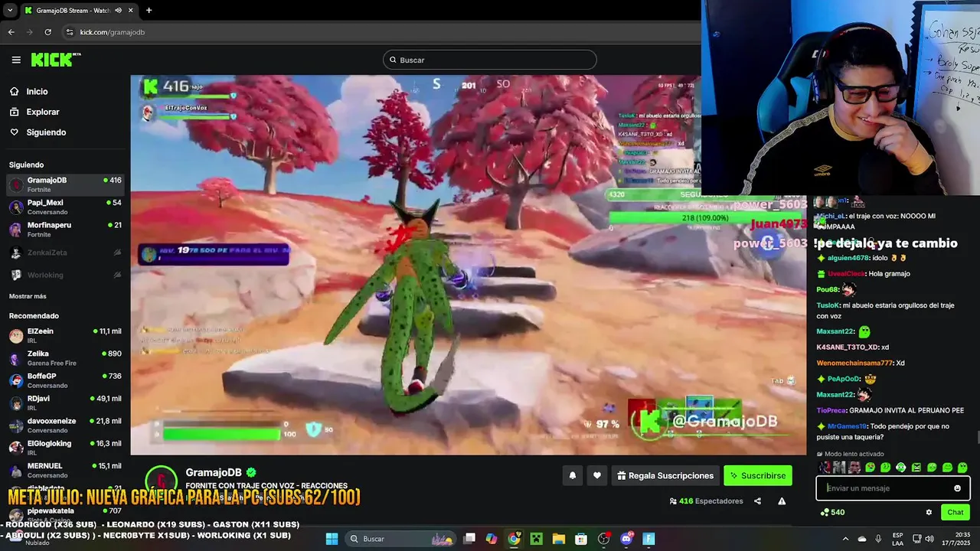Open Minecraft icon in taskbar
Viewport: 980px width, 551px height.
[536, 539]
